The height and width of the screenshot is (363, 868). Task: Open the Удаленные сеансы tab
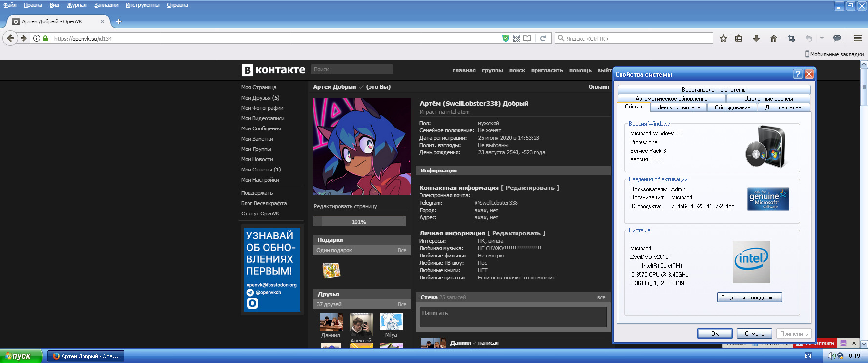pyautogui.click(x=768, y=99)
